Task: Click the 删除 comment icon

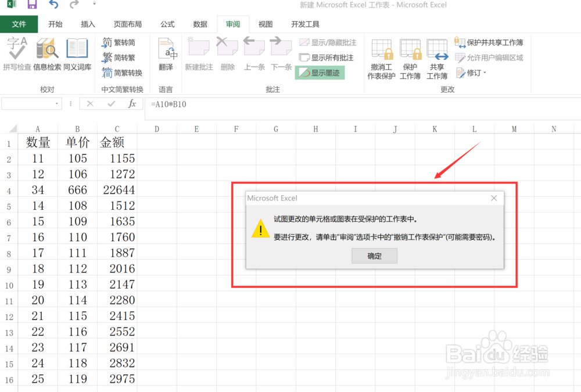Action: tap(228, 54)
